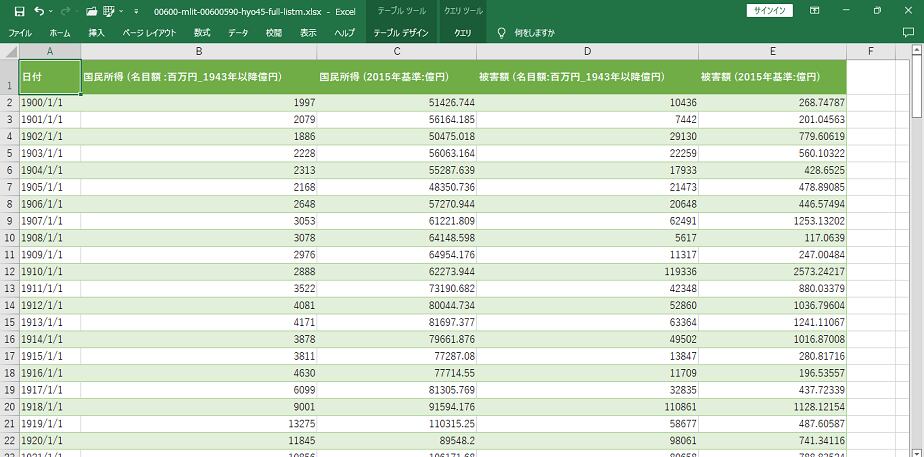Open the テーブル デザイン tab
The width and height of the screenshot is (924, 457).
tap(401, 33)
